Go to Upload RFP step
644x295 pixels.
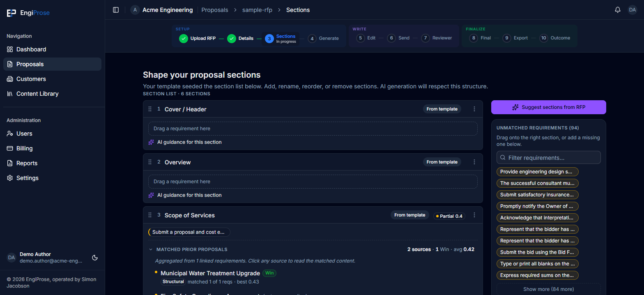coord(198,38)
